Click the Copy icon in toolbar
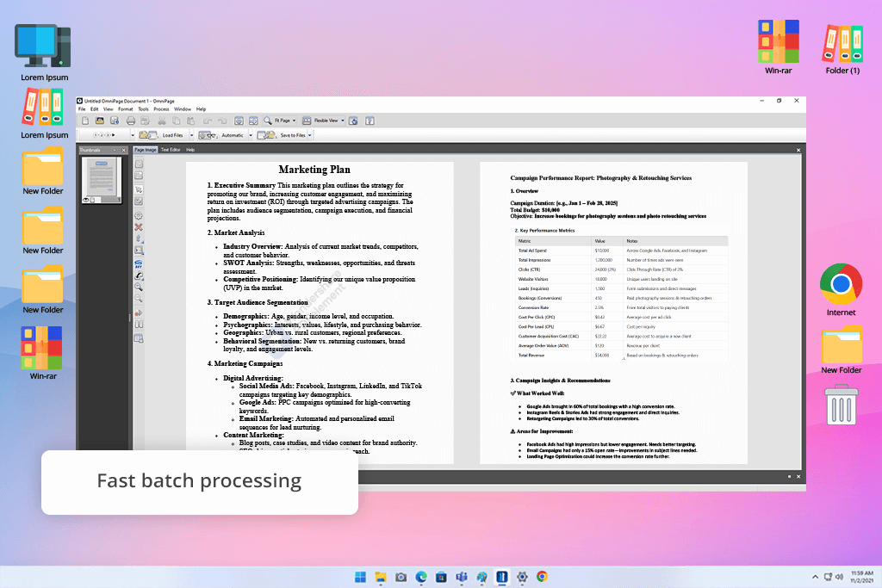This screenshot has width=882, height=588. tap(176, 121)
